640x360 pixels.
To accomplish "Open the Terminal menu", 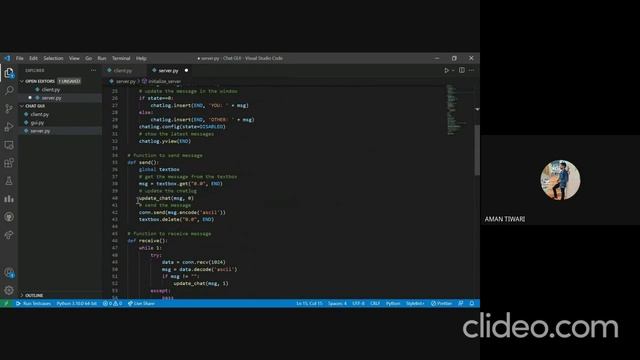I will [x=121, y=58].
